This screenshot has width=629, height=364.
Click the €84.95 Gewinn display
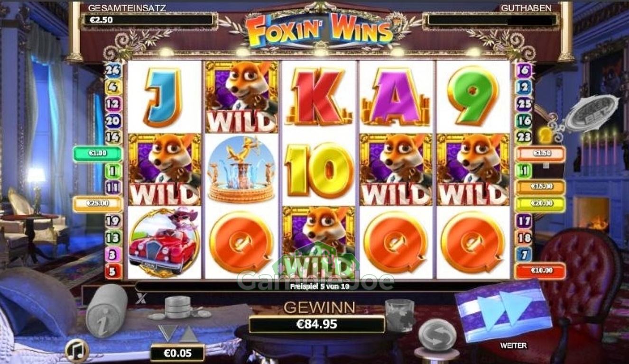coord(316,324)
